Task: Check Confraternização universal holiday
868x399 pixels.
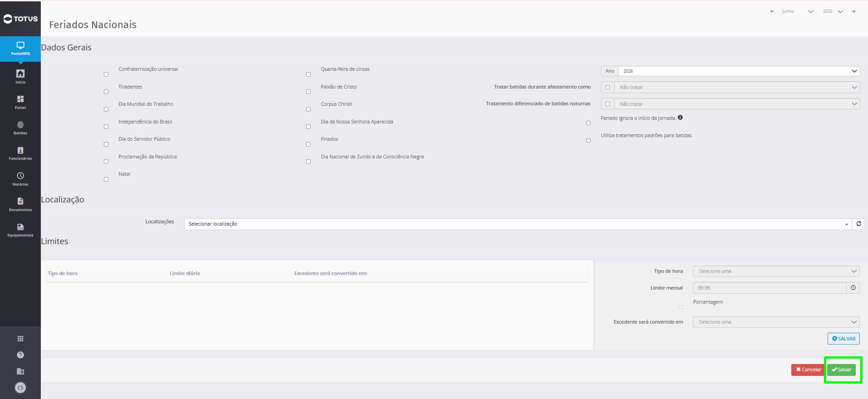Action: click(x=106, y=74)
